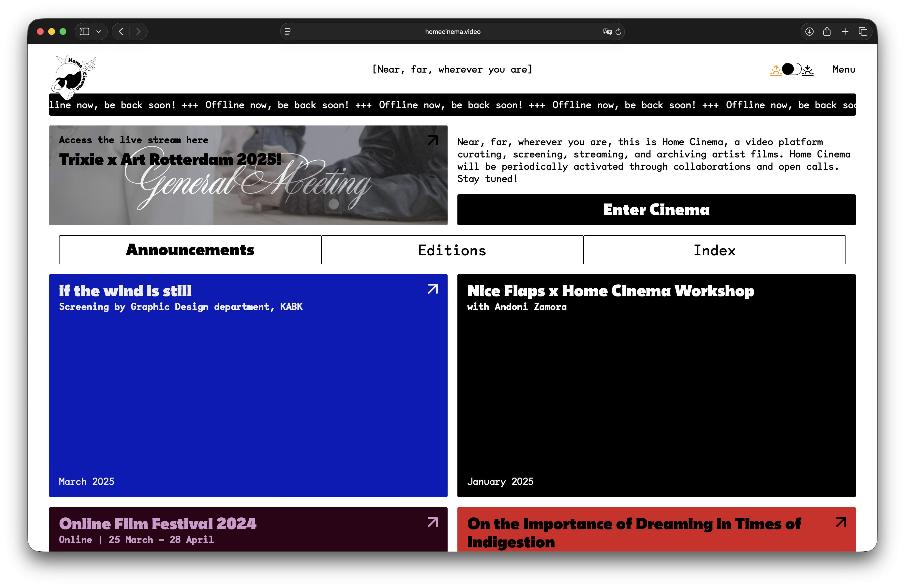Screen dimensions: 905x588
Task: Expand the sidebar dropdown chevron in Safari
Action: 98,31
